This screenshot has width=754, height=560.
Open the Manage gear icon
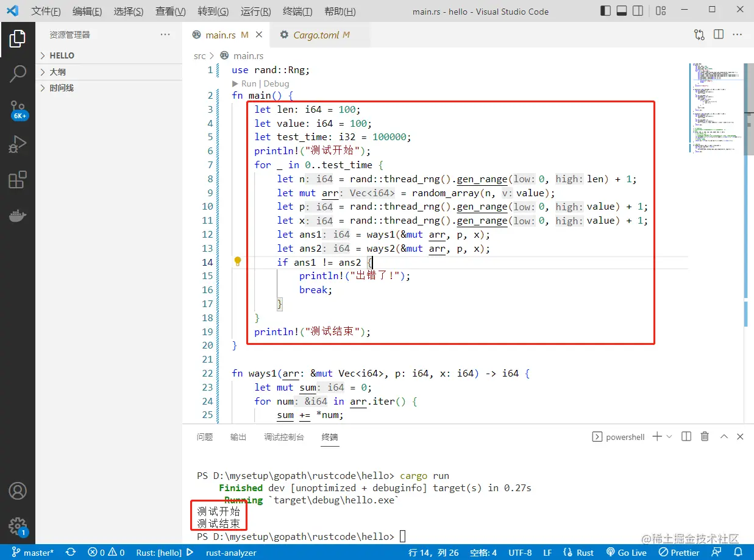pos(18,526)
